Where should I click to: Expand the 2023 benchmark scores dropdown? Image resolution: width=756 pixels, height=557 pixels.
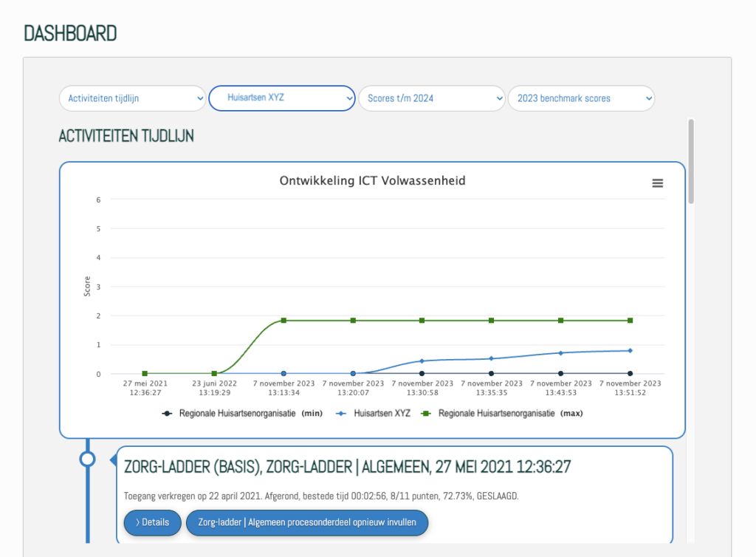point(581,98)
